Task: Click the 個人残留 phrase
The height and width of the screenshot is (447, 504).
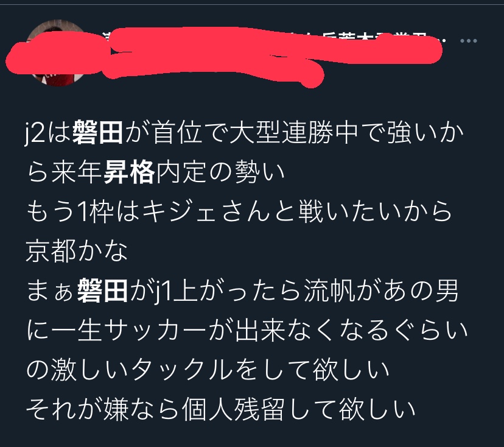Action: (x=233, y=409)
